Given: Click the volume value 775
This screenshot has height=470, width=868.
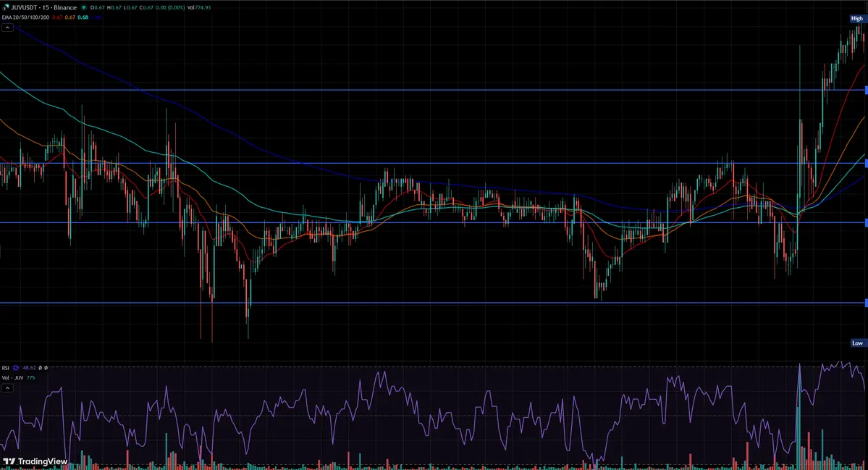Looking at the screenshot, I should [x=30, y=378].
